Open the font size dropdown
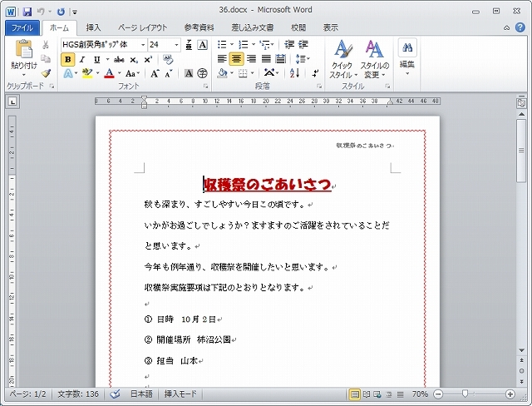Viewport: 532px width, 406px height. [176, 44]
